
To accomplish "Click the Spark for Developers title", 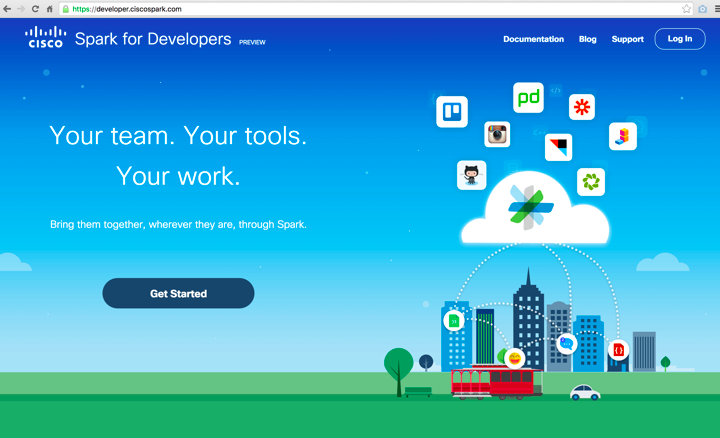I will point(153,39).
